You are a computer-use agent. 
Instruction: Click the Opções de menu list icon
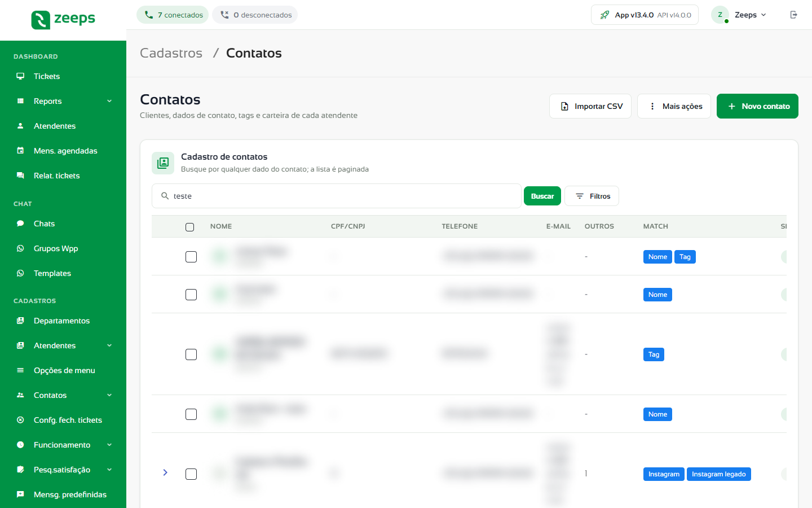(20, 370)
